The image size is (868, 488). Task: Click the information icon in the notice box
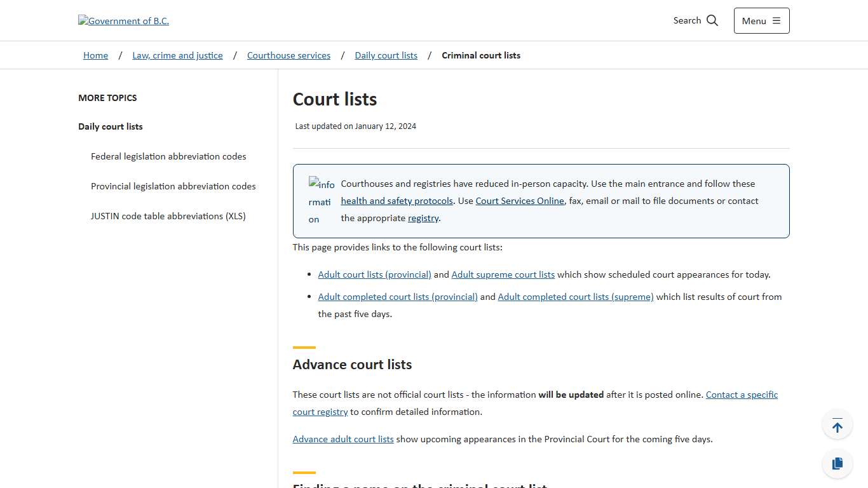322,200
